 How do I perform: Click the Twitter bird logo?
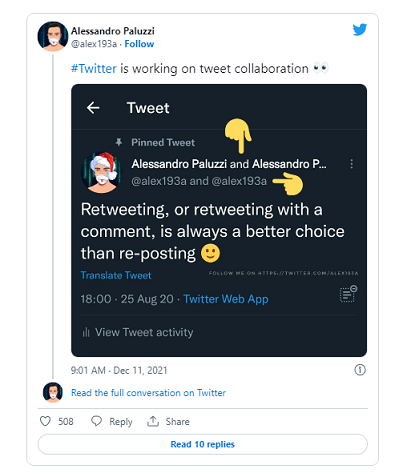(x=360, y=30)
